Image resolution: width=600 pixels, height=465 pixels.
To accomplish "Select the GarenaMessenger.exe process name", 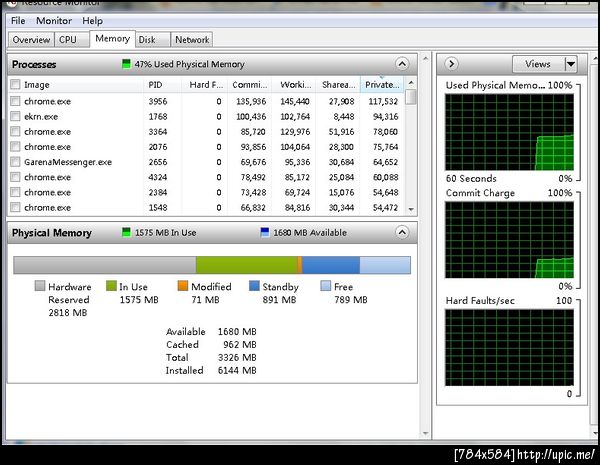I will [68, 162].
